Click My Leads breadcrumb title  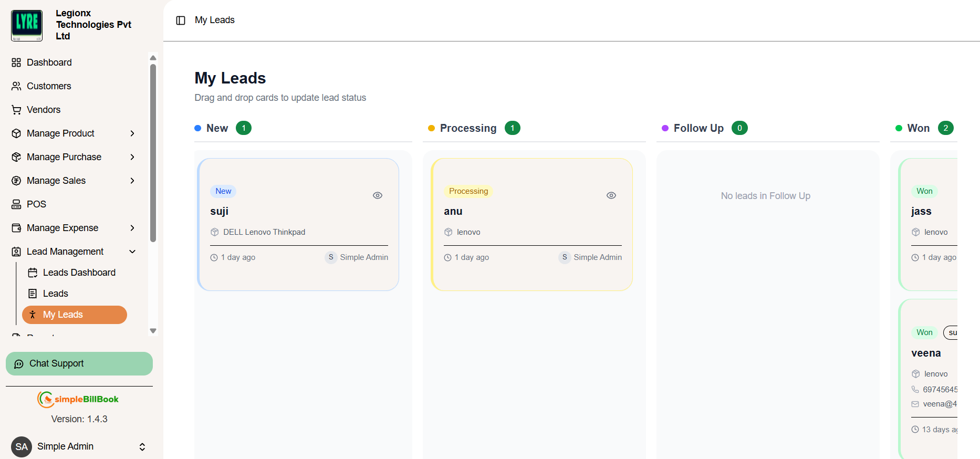tap(215, 20)
